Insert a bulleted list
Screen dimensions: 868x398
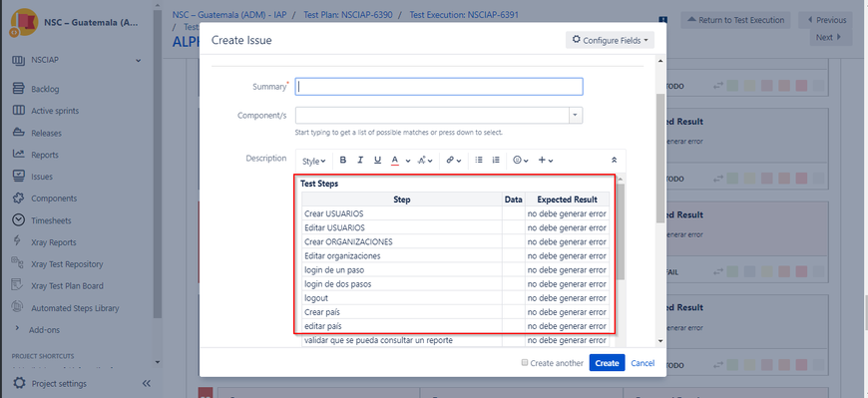pyautogui.click(x=479, y=160)
